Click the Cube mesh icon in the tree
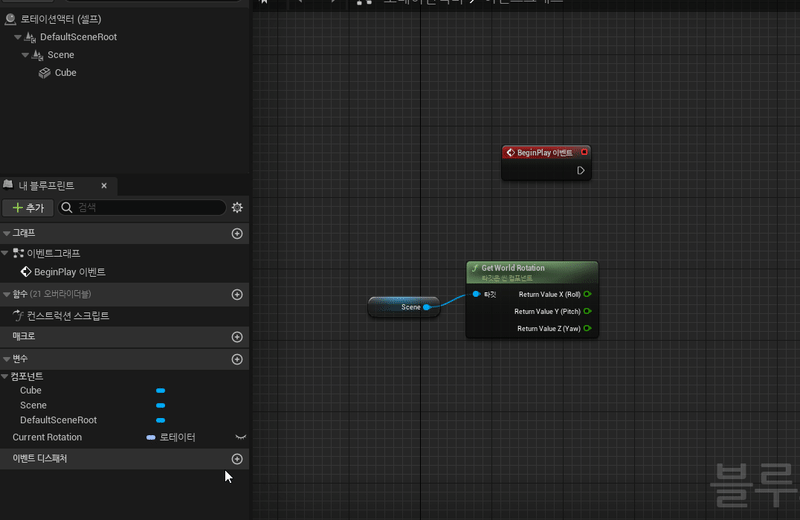Viewport: 800px width, 520px height. click(44, 73)
